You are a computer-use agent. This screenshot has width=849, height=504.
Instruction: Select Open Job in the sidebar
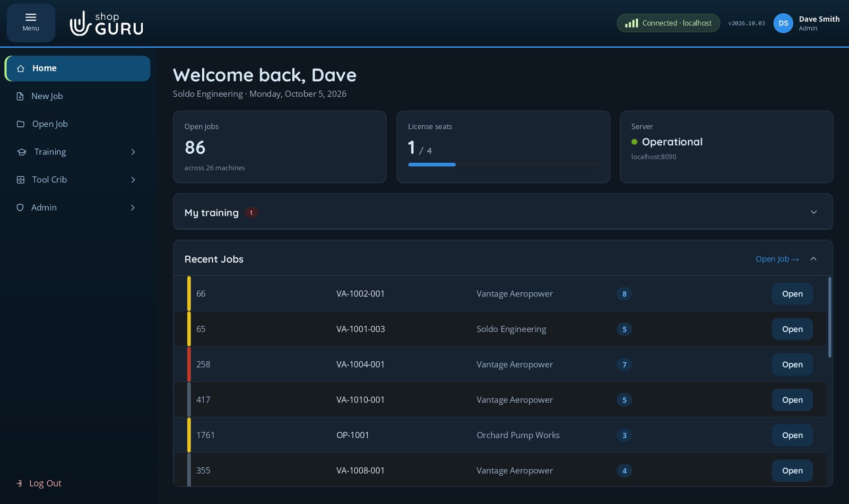(77, 124)
